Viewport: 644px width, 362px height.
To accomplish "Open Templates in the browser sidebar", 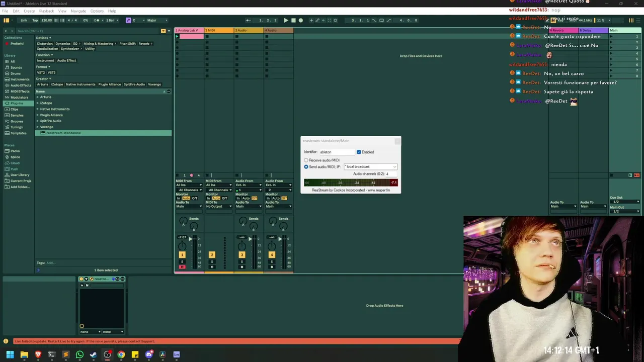I will click(18, 133).
